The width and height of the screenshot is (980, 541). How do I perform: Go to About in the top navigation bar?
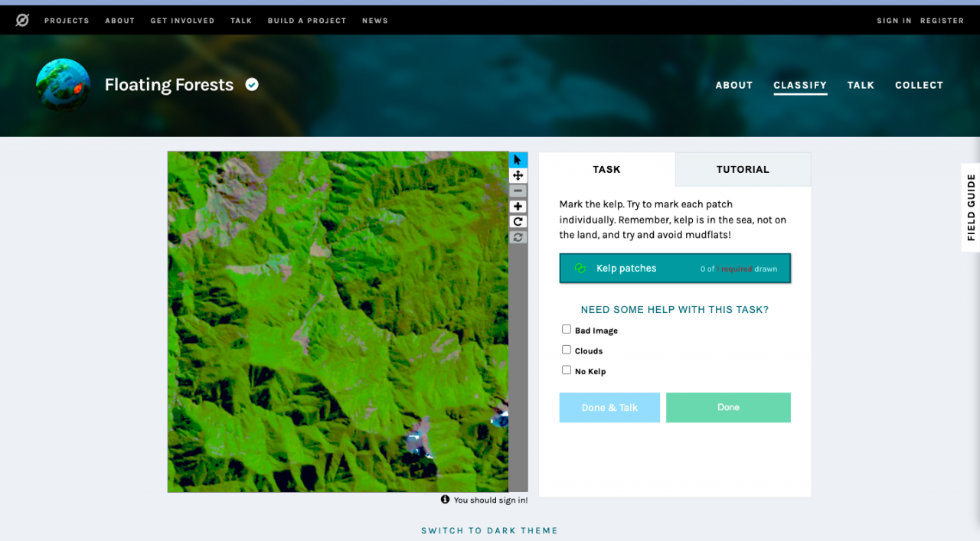(x=120, y=21)
